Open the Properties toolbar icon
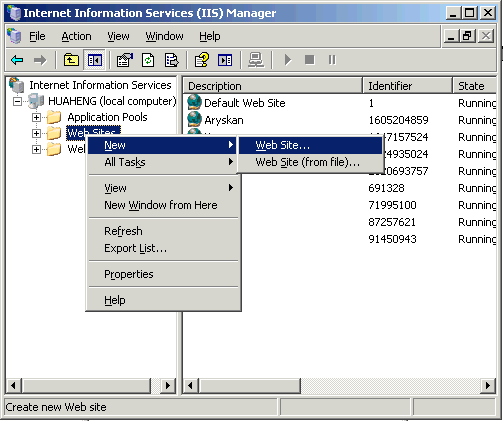 click(x=124, y=60)
